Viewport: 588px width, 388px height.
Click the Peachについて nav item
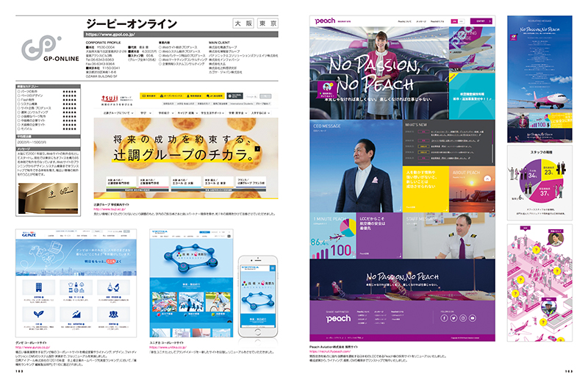pos(404,22)
